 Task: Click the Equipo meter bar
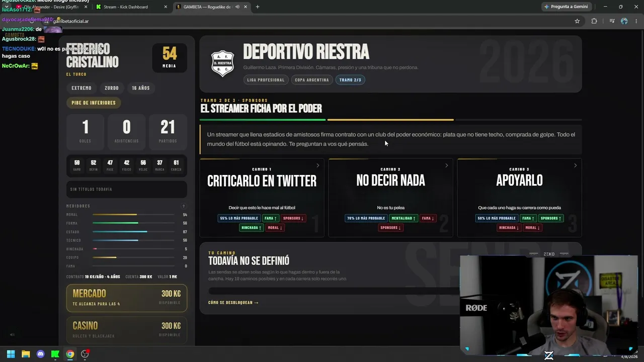tap(133, 257)
